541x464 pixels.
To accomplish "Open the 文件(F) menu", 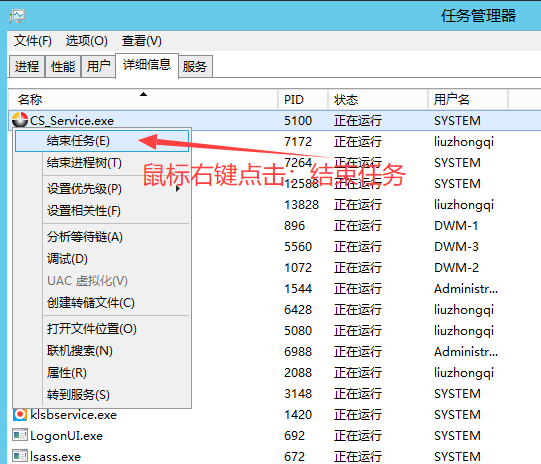I will [x=33, y=41].
